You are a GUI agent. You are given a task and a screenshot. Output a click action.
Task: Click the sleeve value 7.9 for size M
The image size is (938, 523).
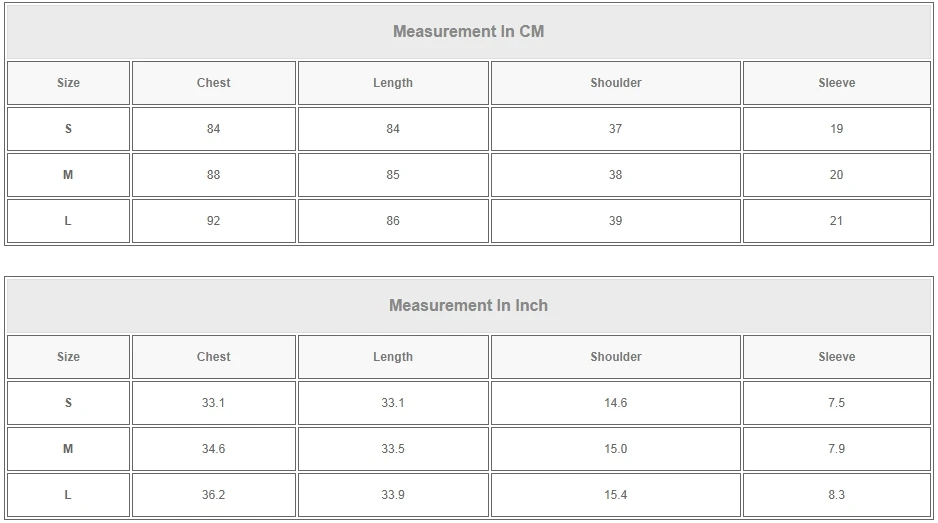(x=836, y=449)
